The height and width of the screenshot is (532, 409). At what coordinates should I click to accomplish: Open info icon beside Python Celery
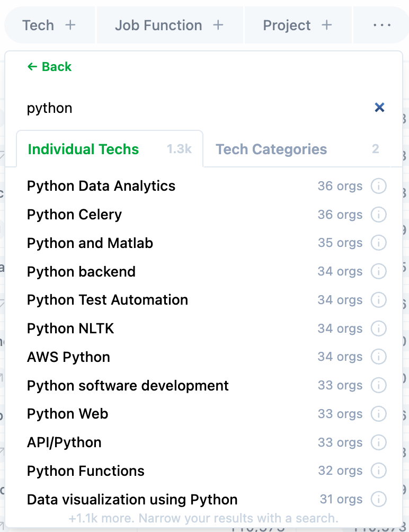[378, 215]
